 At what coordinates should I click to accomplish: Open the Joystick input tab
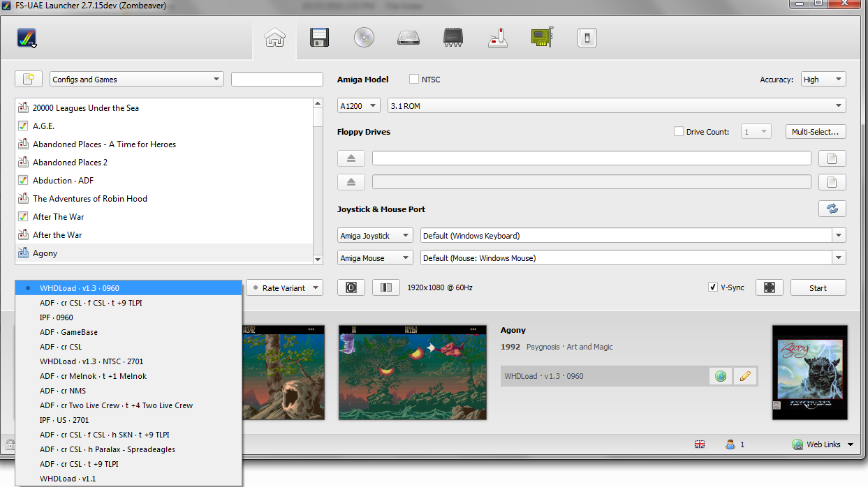click(497, 38)
